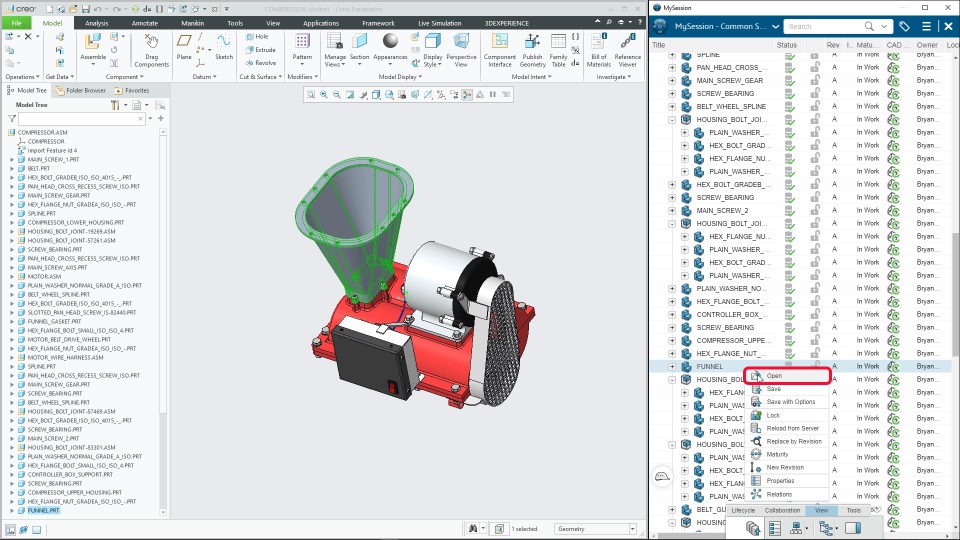The height and width of the screenshot is (540, 960).
Task: Choose Open in the context menu
Action: click(789, 376)
